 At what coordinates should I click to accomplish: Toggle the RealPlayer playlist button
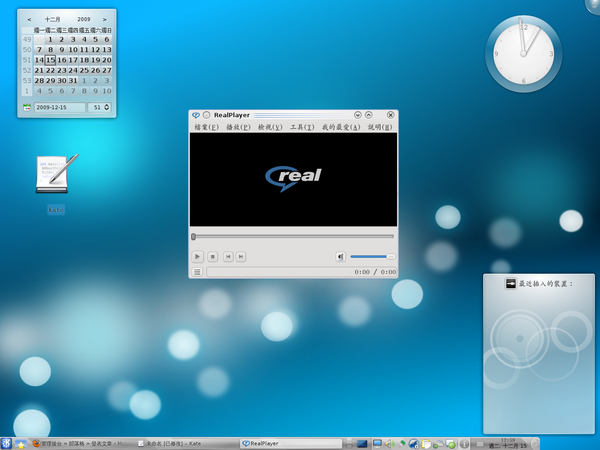point(197,272)
